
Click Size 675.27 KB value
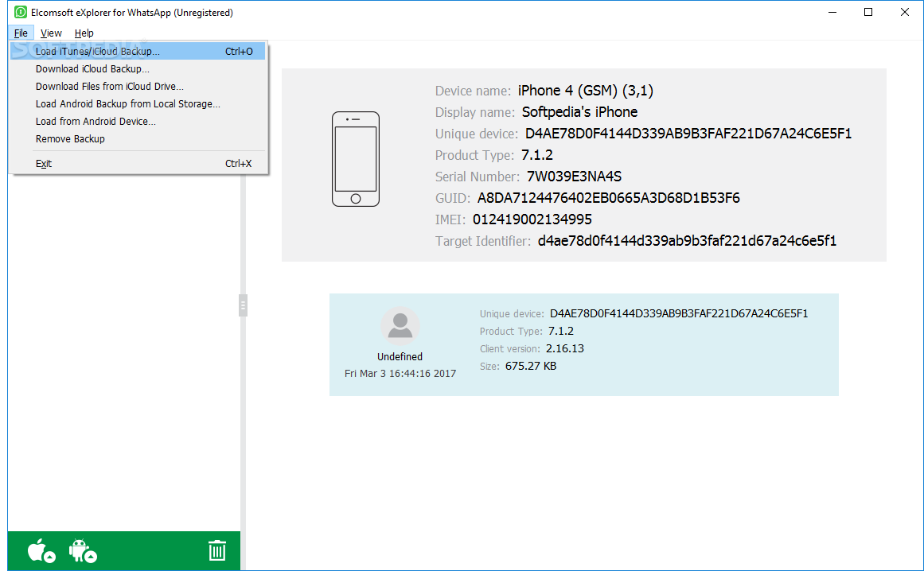(x=530, y=366)
